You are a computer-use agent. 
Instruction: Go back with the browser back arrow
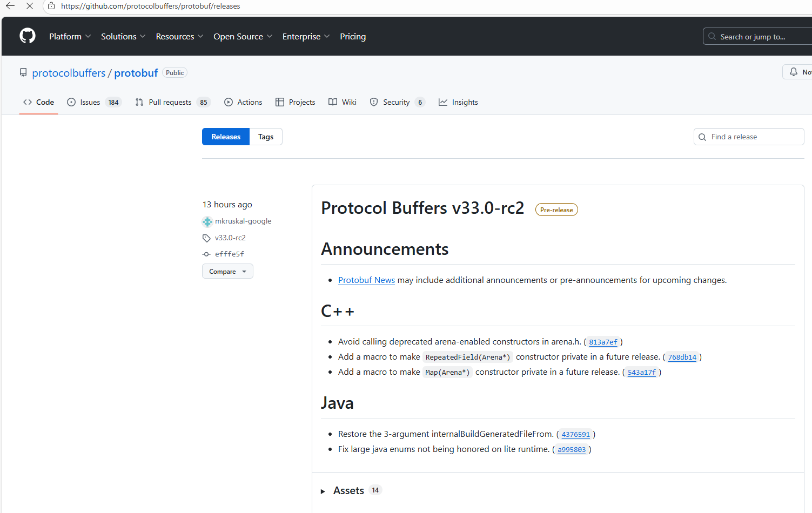[x=10, y=6]
